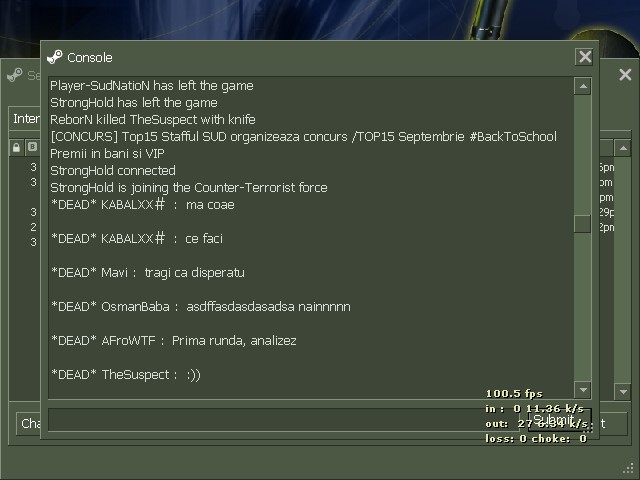Sort servers by the password lock column
Viewport: 640px width, 480px height.
pyautogui.click(x=16, y=147)
